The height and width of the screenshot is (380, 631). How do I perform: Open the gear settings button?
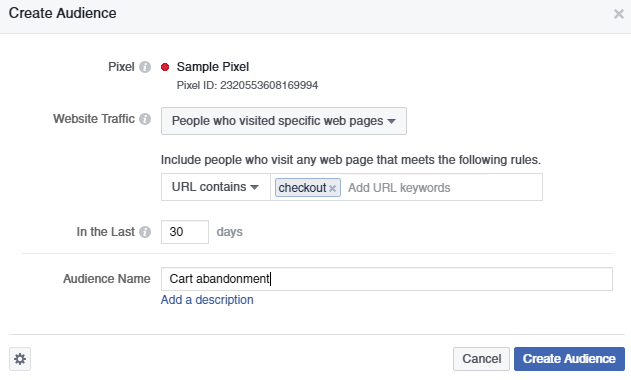coord(20,359)
